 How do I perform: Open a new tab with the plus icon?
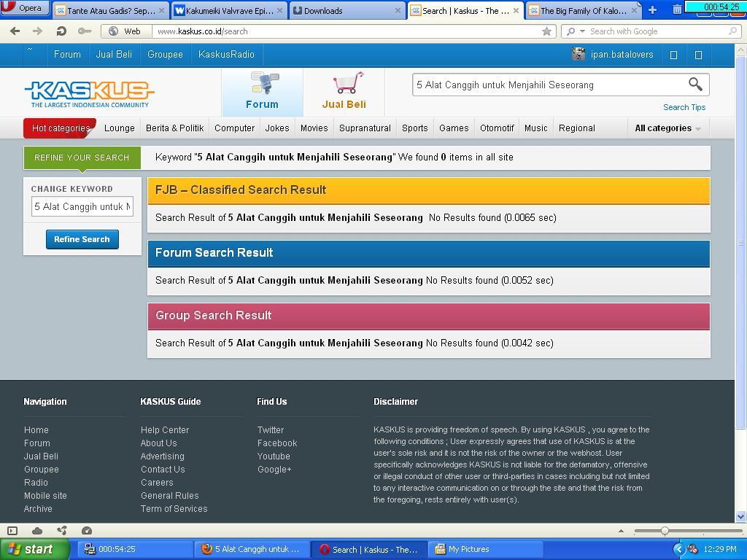pyautogui.click(x=652, y=10)
